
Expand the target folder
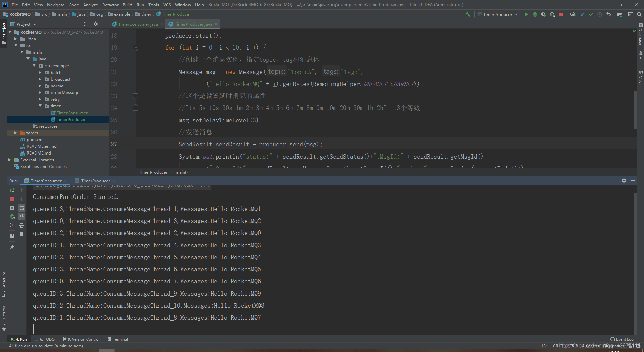click(15, 133)
